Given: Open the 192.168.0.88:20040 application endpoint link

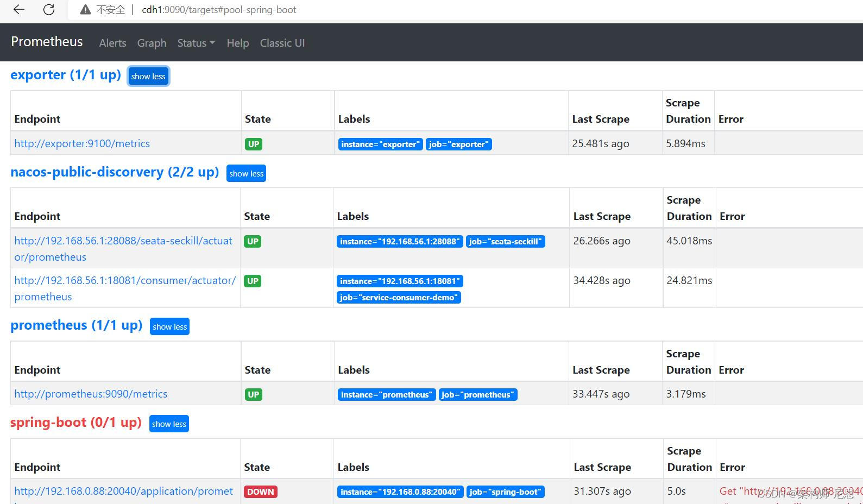Looking at the screenshot, I should click(123, 492).
